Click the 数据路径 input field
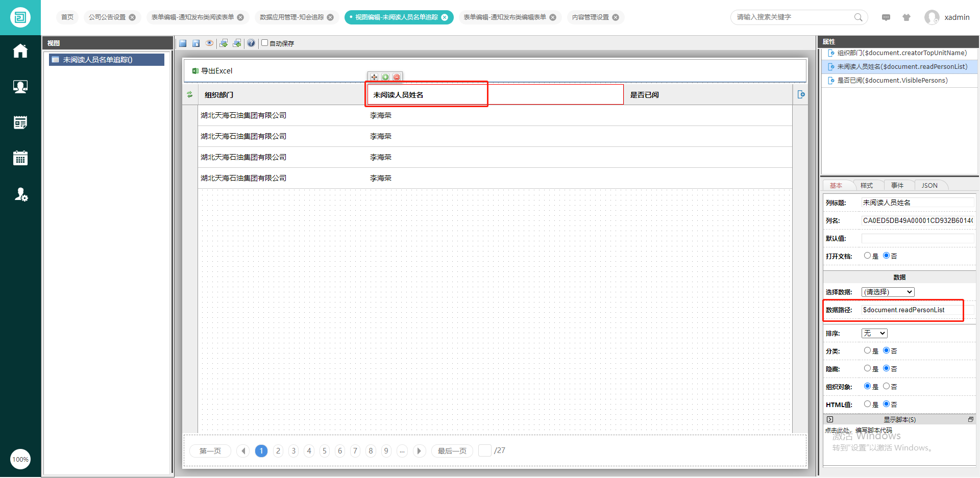 pos(911,310)
